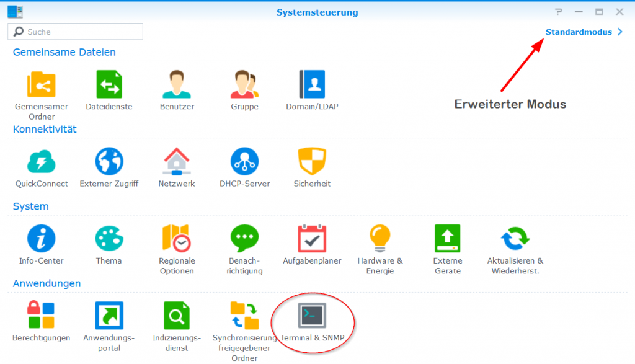Open the Aufgabenplaner task scheduler
Image resolution: width=635 pixels, height=364 pixels.
click(312, 239)
